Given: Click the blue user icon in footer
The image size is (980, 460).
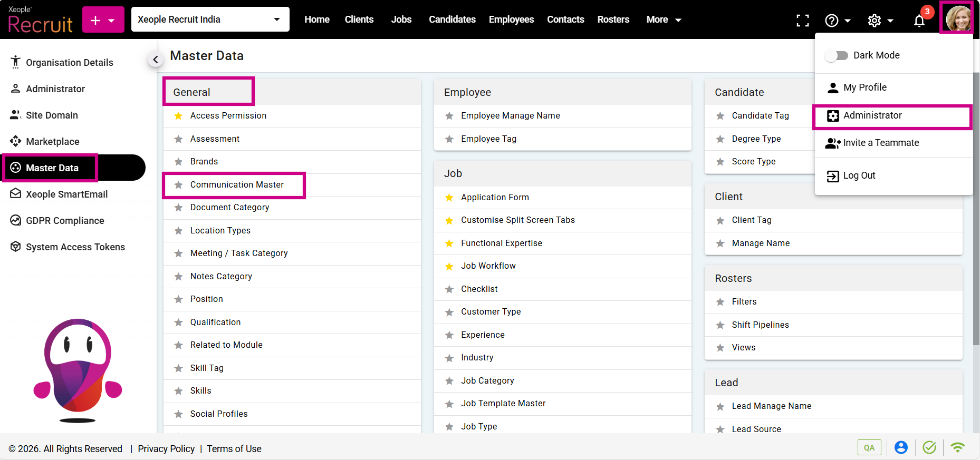Looking at the screenshot, I should [901, 447].
